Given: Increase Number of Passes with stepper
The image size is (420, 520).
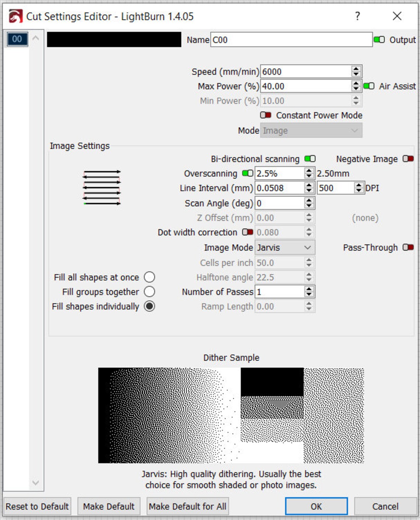Looking at the screenshot, I should [x=308, y=289].
